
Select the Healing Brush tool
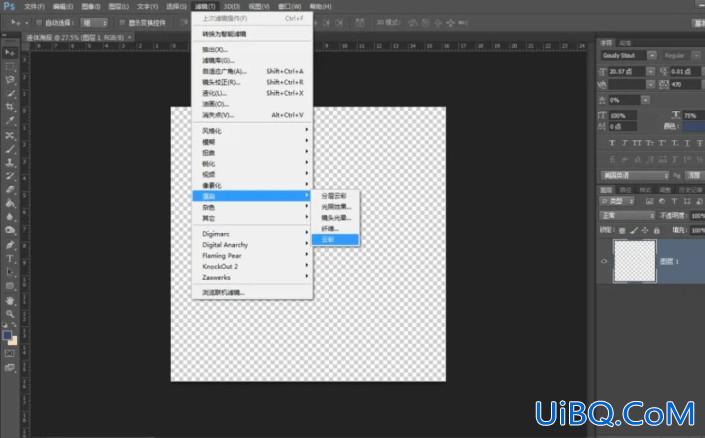[x=9, y=135]
